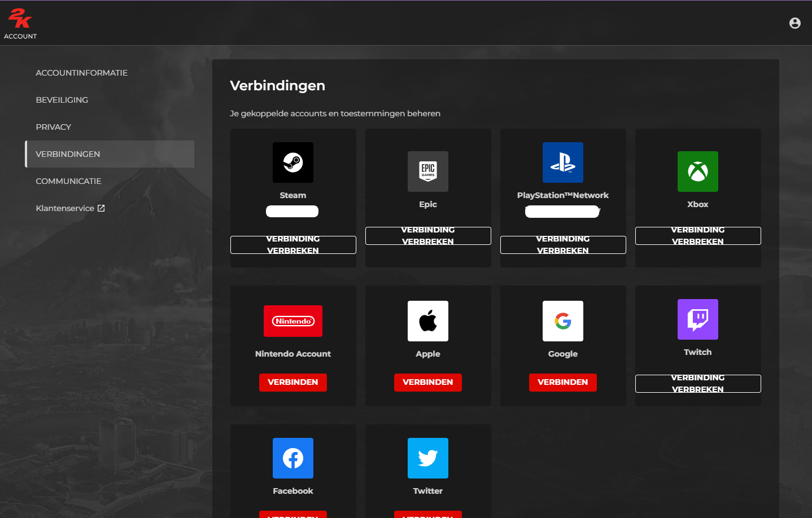This screenshot has width=812, height=518.
Task: Disconnect Twitch with Verbinding Verbreken
Action: pos(698,384)
